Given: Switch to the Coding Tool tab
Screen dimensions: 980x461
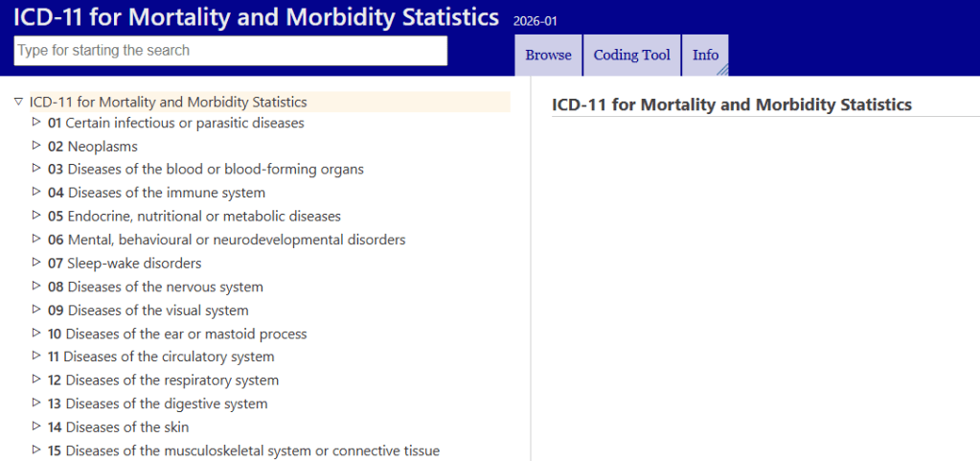Looking at the screenshot, I should pos(632,55).
